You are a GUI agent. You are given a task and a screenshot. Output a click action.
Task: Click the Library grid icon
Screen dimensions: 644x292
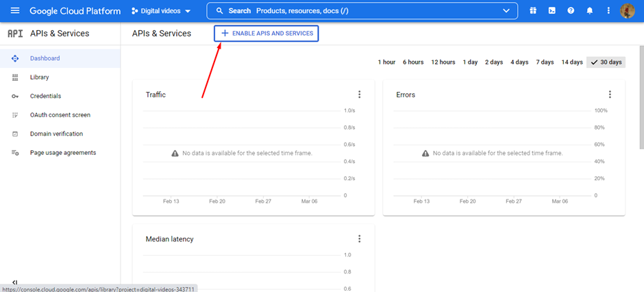pos(15,77)
